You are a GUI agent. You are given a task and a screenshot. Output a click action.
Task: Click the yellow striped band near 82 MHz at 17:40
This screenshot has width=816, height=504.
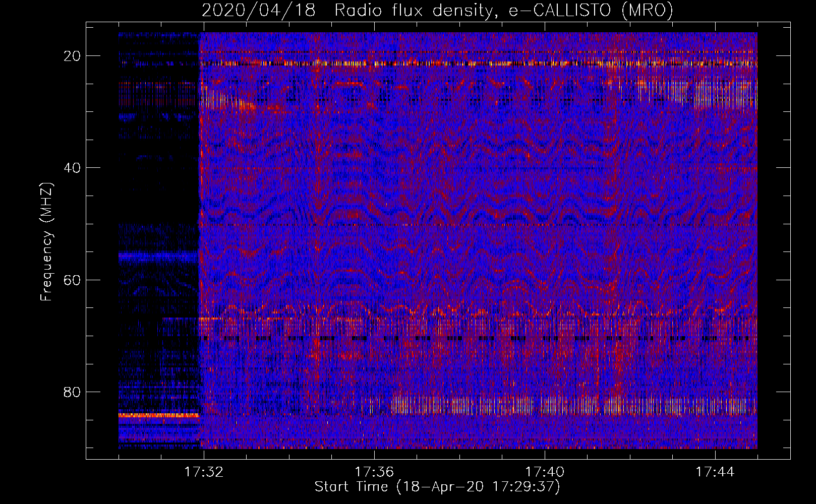(x=545, y=405)
